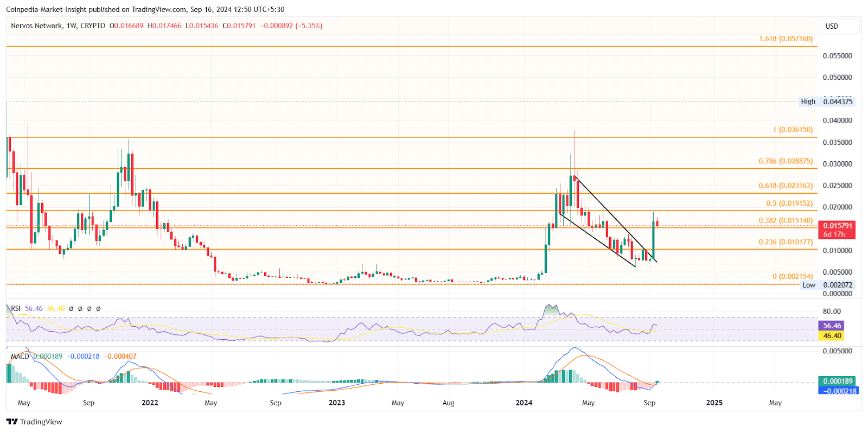The image size is (868, 432).
Task: Select the 0.618 (0.023163) Fibonacci label
Action: 786,186
